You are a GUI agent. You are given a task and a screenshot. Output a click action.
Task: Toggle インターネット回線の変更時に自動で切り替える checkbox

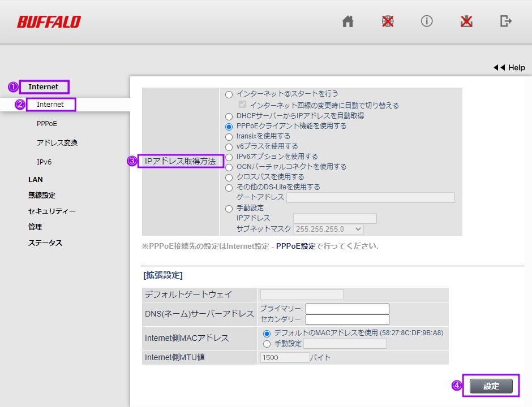coord(242,105)
